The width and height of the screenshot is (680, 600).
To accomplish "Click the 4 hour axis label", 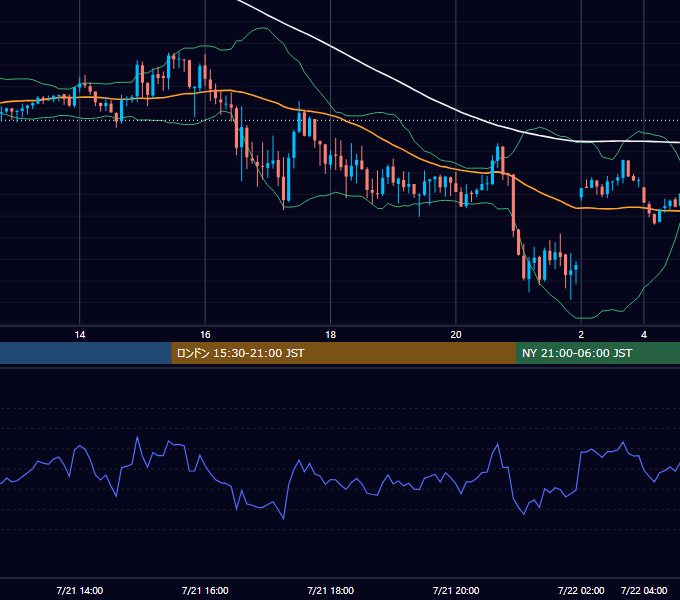I will tap(644, 335).
